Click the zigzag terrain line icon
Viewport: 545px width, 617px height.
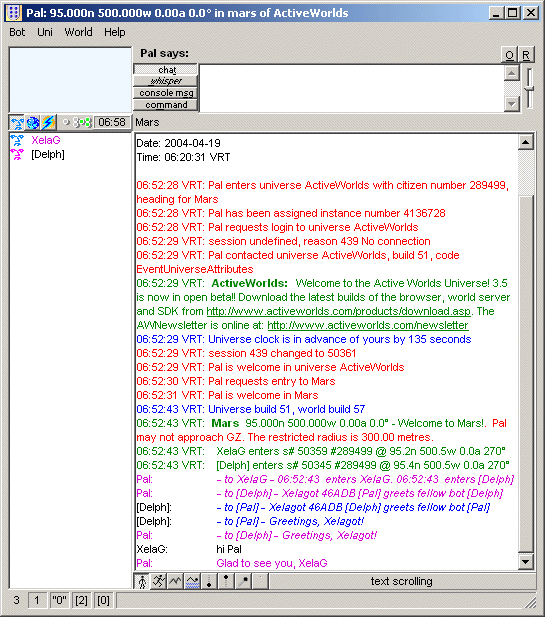tap(175, 581)
